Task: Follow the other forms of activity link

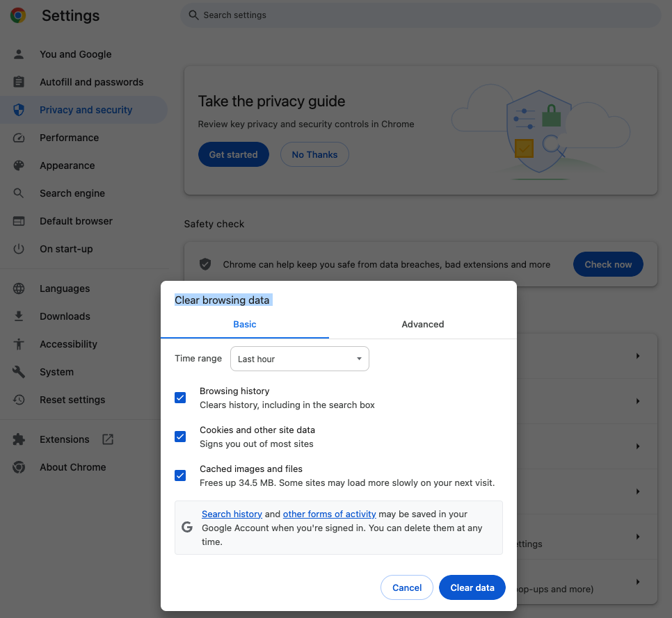Action: (329, 514)
